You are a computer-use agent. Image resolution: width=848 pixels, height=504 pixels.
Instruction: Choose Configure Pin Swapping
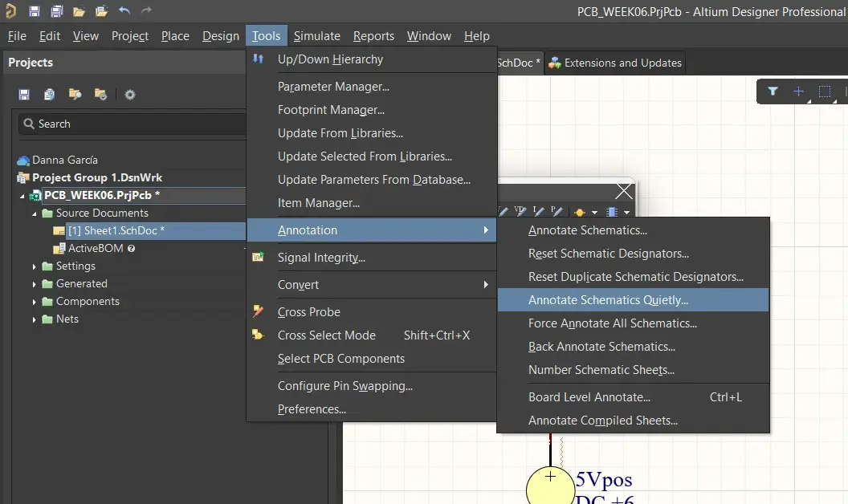372,385
